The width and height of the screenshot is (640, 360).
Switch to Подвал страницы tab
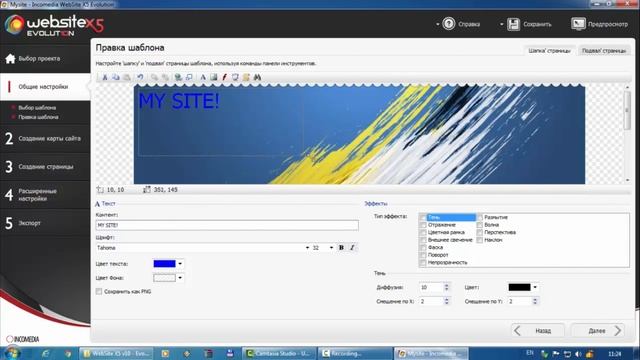coord(604,51)
